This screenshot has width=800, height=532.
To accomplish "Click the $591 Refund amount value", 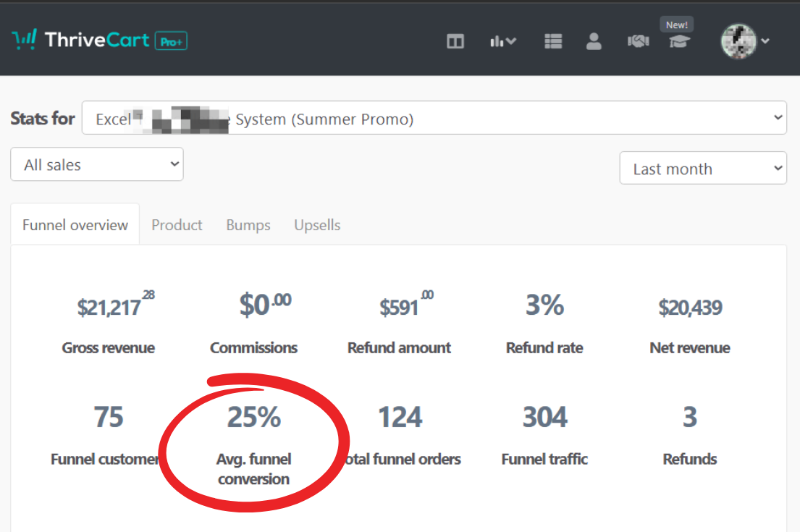I will click(x=406, y=305).
